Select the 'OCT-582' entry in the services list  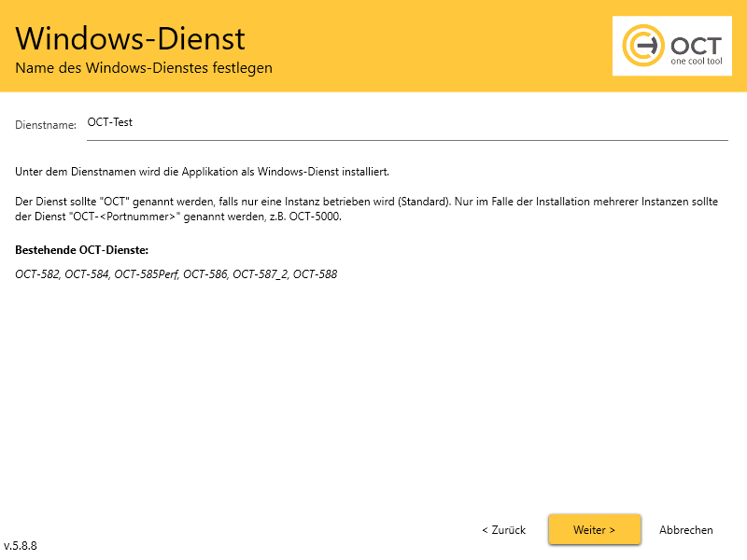(36, 273)
